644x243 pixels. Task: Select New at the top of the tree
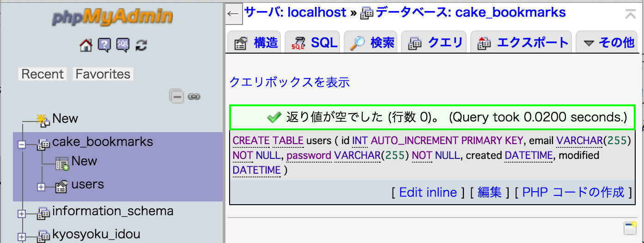click(x=65, y=119)
